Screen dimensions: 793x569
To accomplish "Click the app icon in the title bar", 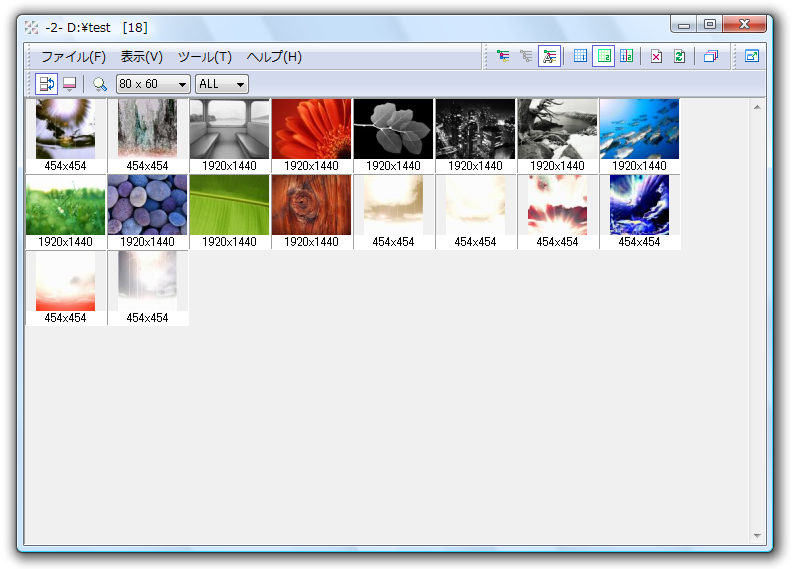I will coord(31,27).
